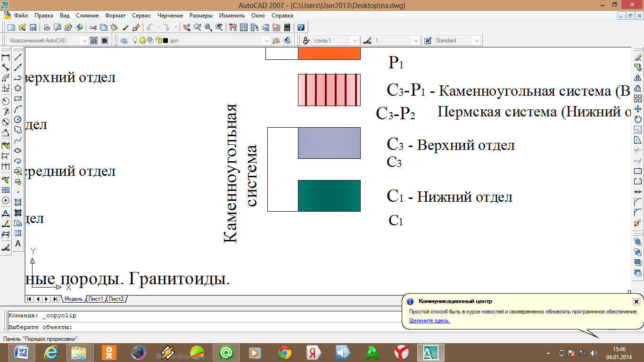644x362 pixels.
Task: Click the Щелкните здесь link
Action: pos(429,321)
